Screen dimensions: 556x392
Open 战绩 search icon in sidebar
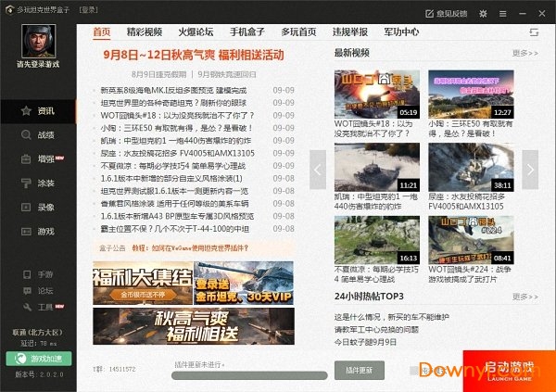[x=26, y=134]
